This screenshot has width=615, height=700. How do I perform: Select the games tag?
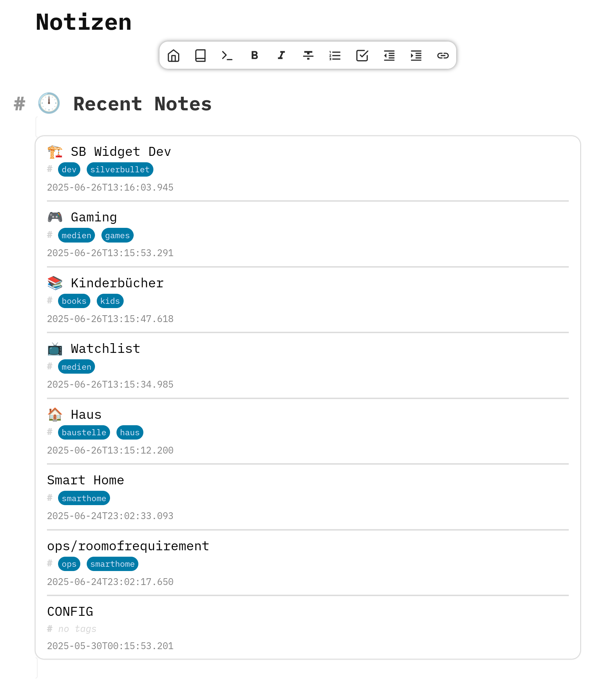(118, 235)
